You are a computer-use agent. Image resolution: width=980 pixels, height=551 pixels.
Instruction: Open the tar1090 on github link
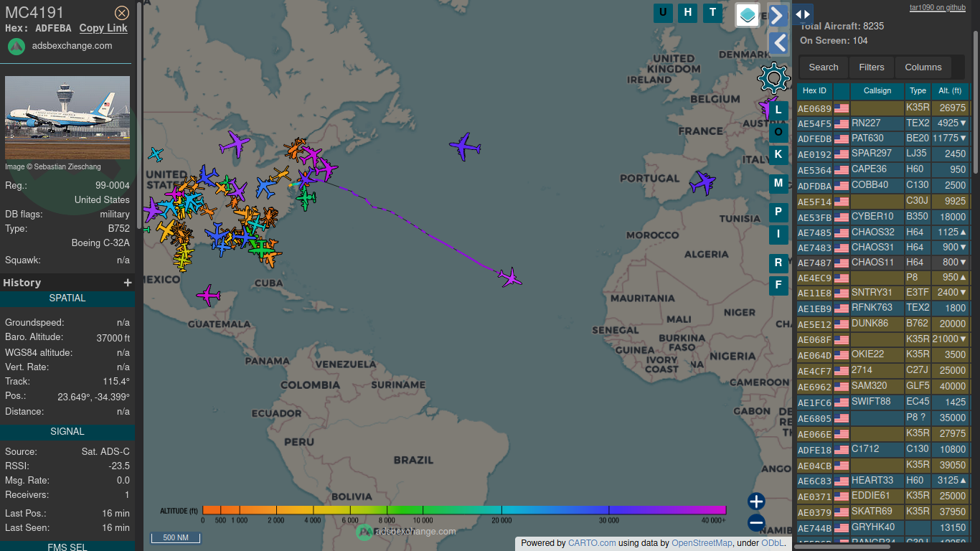(938, 7)
